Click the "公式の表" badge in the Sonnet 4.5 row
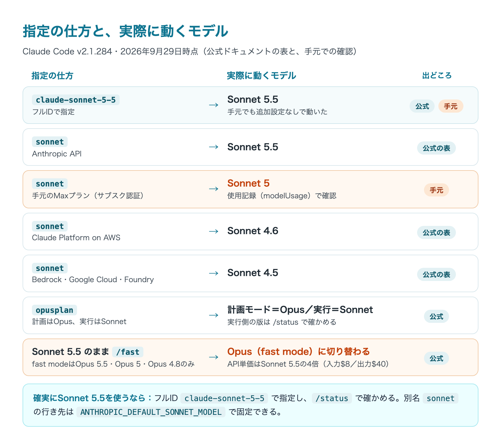 [x=436, y=274]
